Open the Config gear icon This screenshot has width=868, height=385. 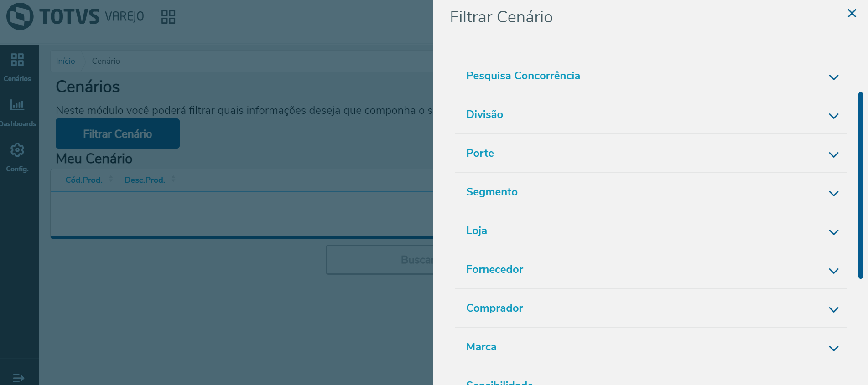click(x=17, y=150)
